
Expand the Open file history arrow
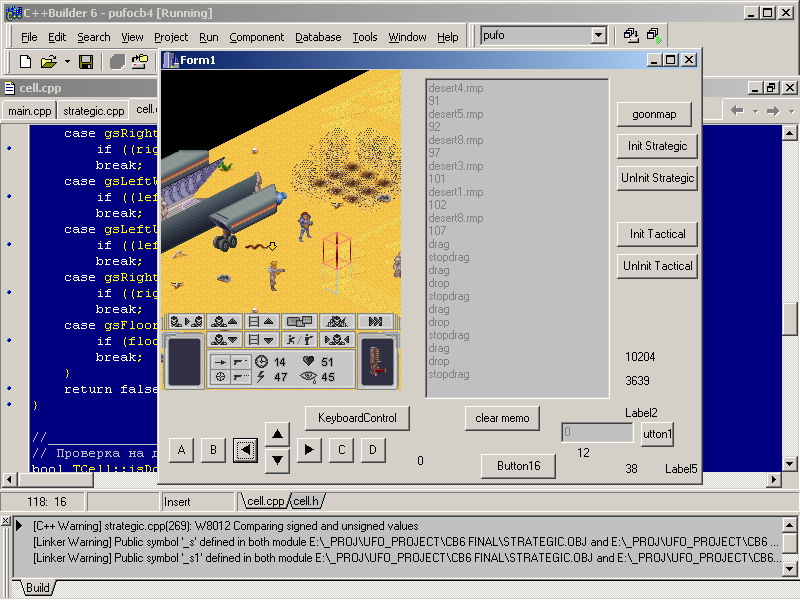click(67, 62)
